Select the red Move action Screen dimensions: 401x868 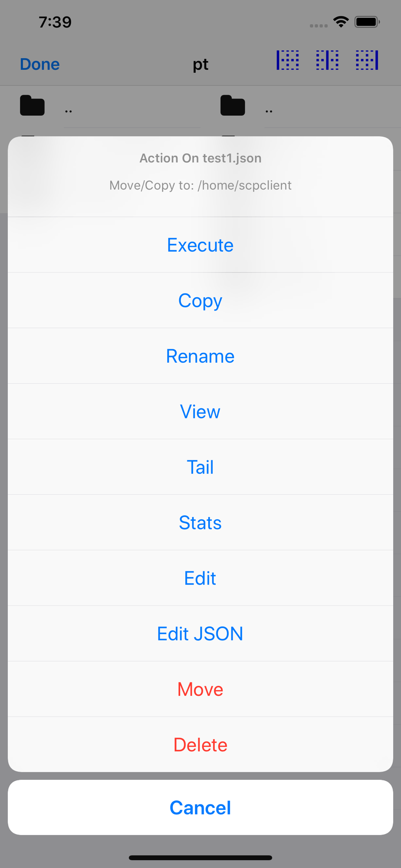200,689
